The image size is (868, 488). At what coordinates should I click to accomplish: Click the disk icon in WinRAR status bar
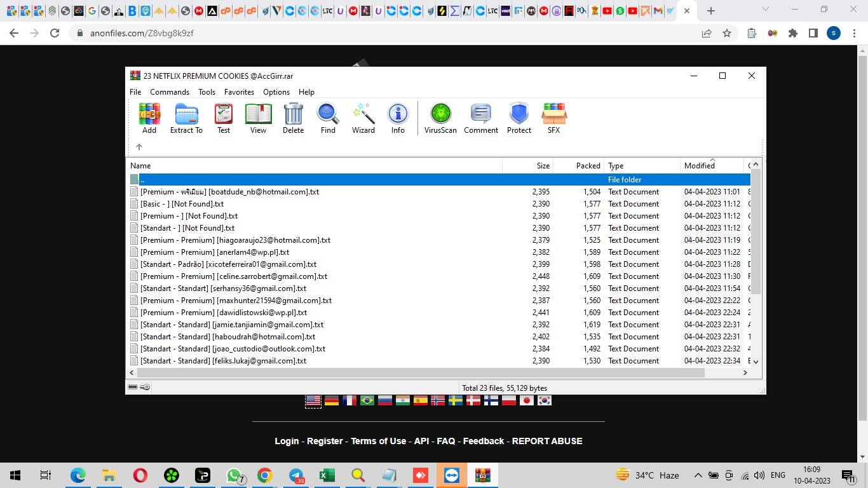click(133, 387)
